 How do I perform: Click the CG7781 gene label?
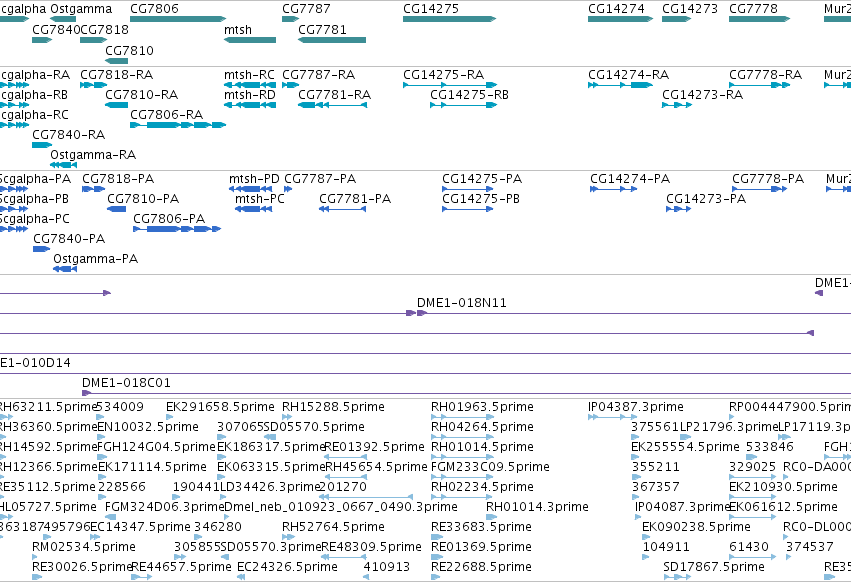(x=322, y=29)
